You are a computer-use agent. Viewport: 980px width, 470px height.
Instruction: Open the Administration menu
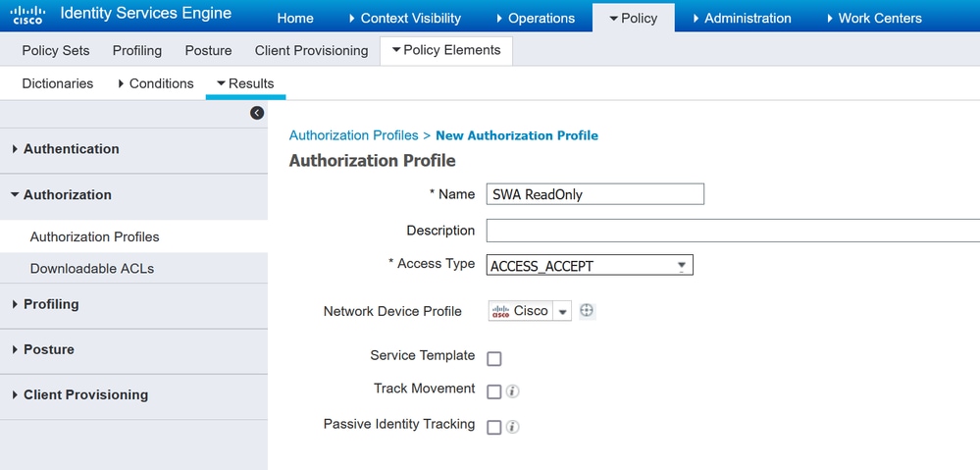pyautogui.click(x=742, y=18)
